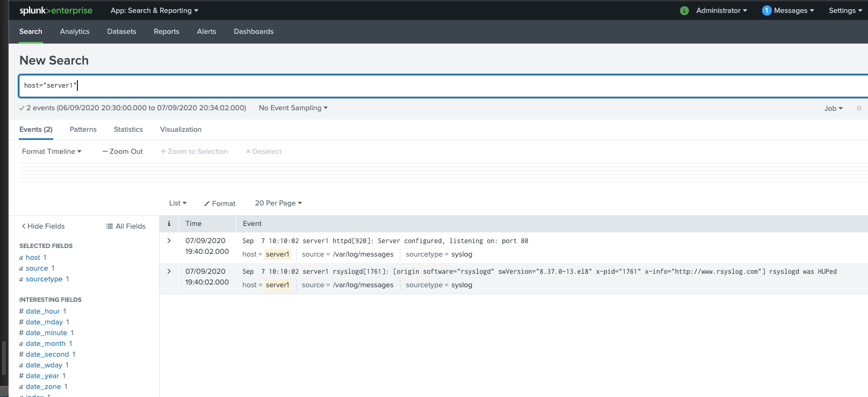Open All Fields list
Viewport: 868px width, 397px height.
tap(126, 226)
